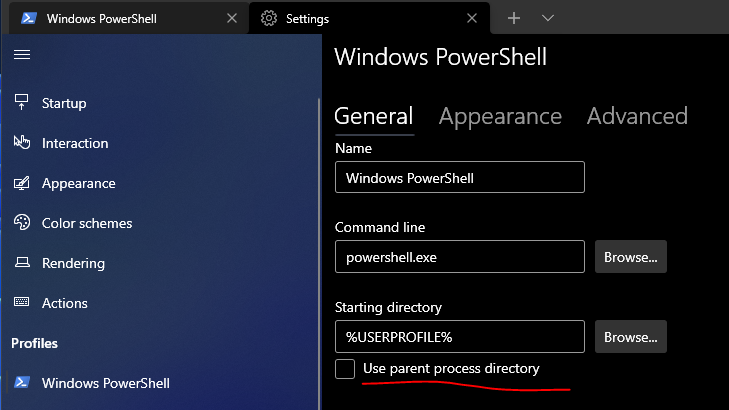Browse for the starting directory

point(631,337)
